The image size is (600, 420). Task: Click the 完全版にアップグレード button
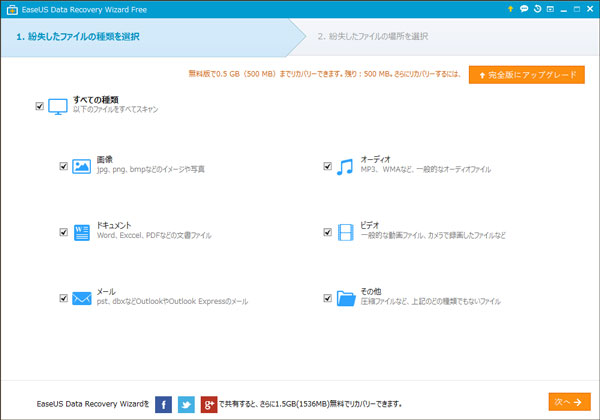527,75
